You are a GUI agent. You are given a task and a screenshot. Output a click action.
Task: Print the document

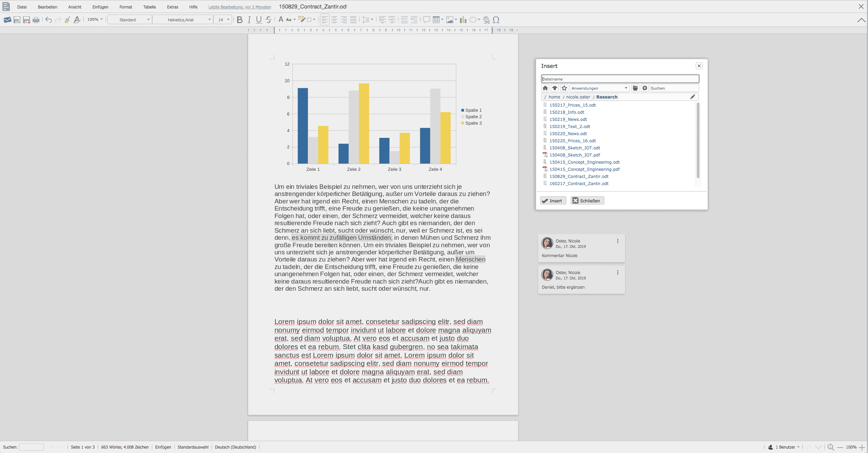tap(36, 19)
